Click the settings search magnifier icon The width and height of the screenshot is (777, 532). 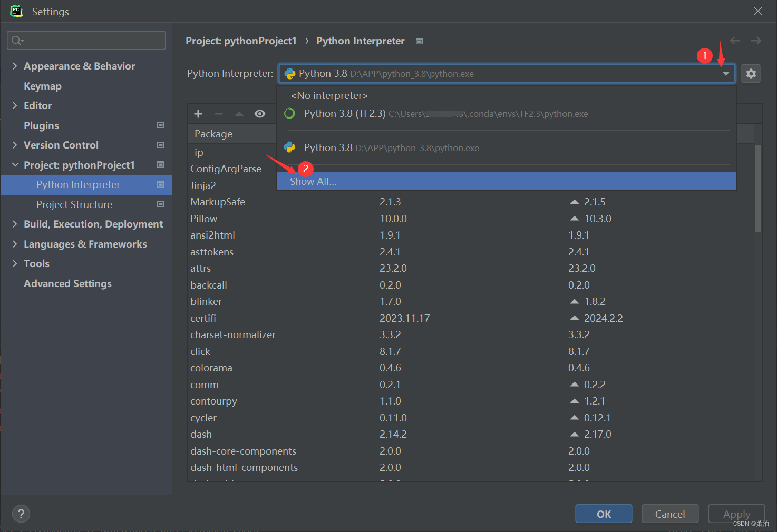click(x=17, y=41)
